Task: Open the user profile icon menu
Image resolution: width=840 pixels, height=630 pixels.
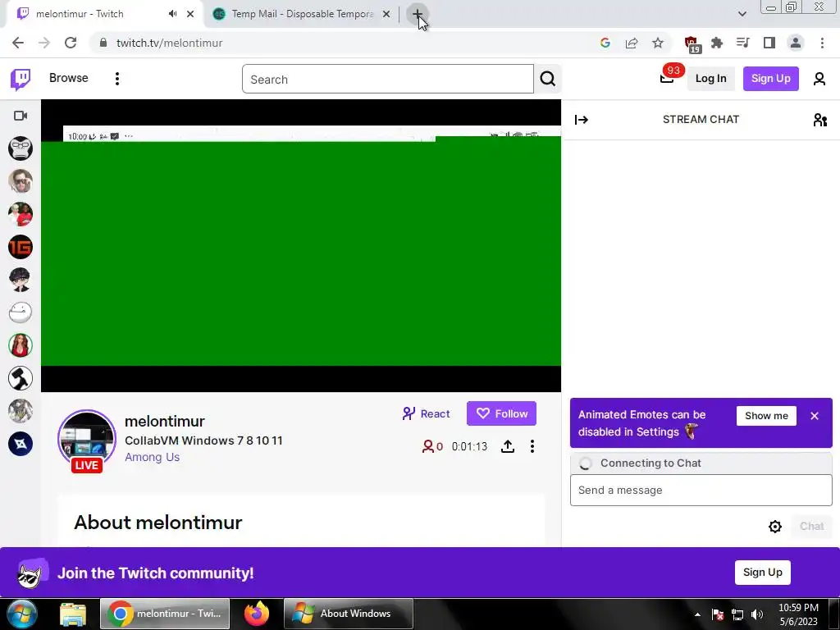Action: pyautogui.click(x=819, y=80)
